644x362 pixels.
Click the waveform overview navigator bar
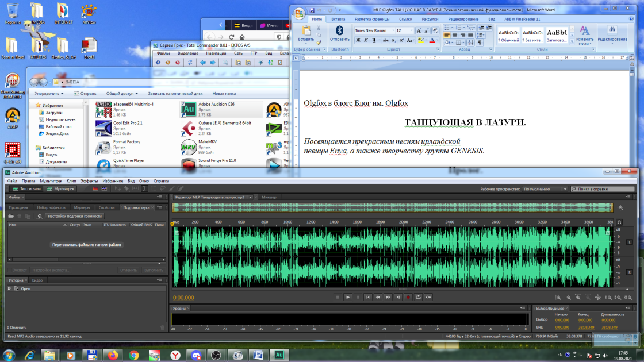point(392,207)
